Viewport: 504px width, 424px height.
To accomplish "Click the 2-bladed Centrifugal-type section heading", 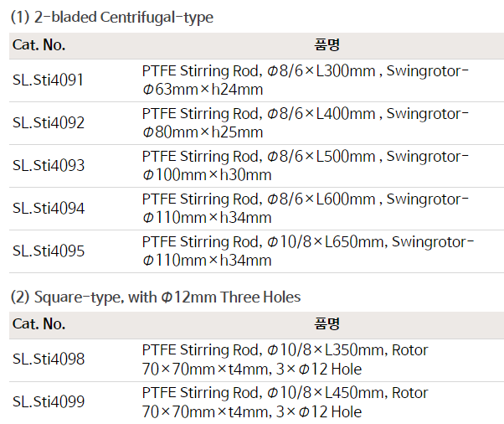I will click(x=111, y=16).
